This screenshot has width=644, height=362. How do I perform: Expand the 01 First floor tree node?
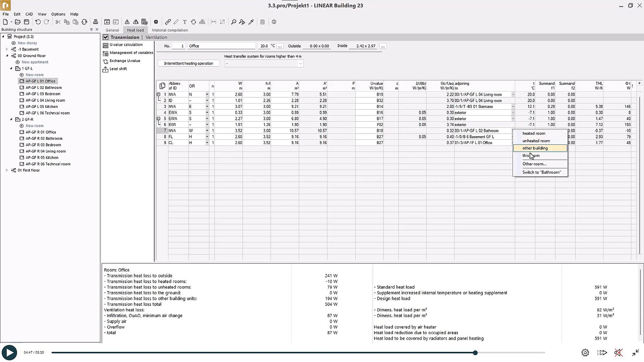[7, 171]
